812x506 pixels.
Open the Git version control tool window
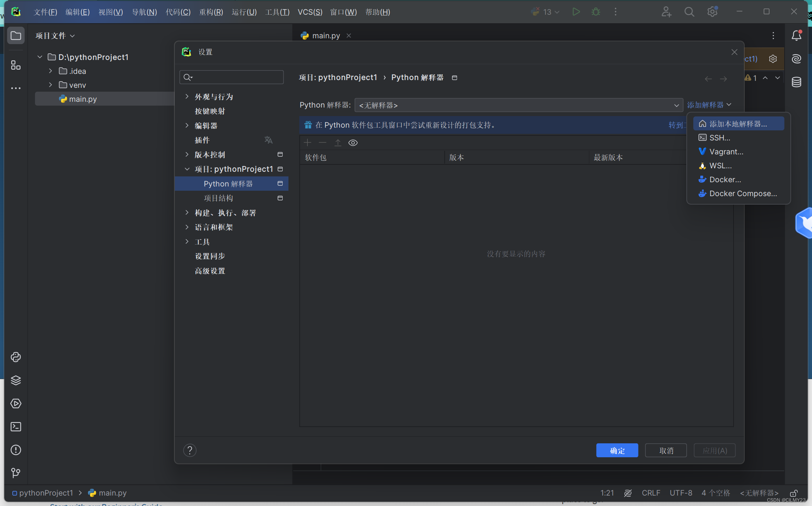[x=16, y=473]
